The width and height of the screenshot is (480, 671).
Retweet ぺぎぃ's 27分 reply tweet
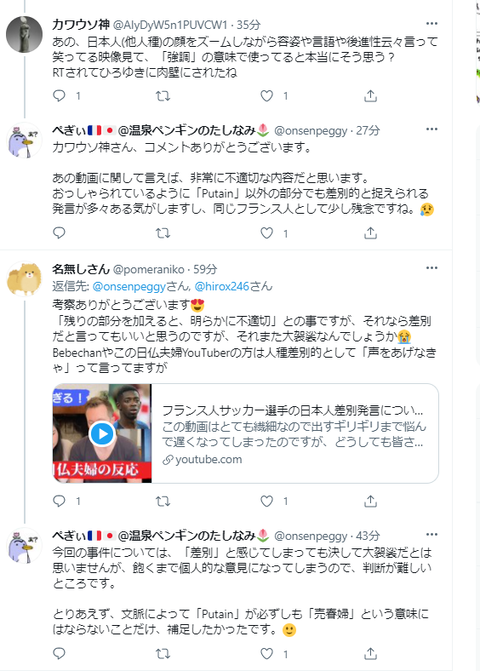[163, 233]
